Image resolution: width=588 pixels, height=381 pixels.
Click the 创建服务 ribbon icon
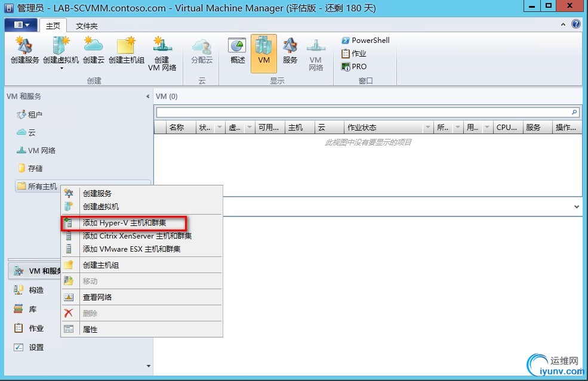pos(24,51)
